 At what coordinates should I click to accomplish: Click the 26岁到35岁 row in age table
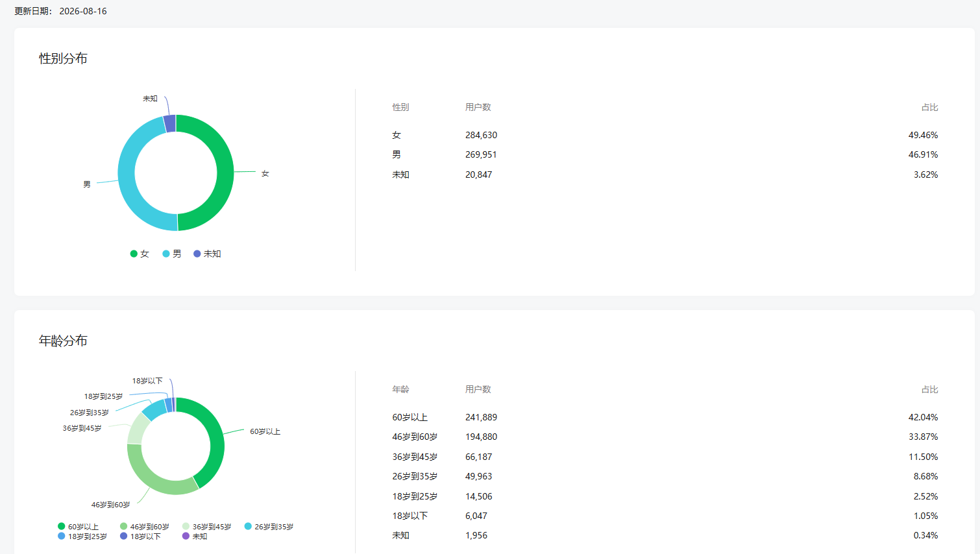click(665, 476)
